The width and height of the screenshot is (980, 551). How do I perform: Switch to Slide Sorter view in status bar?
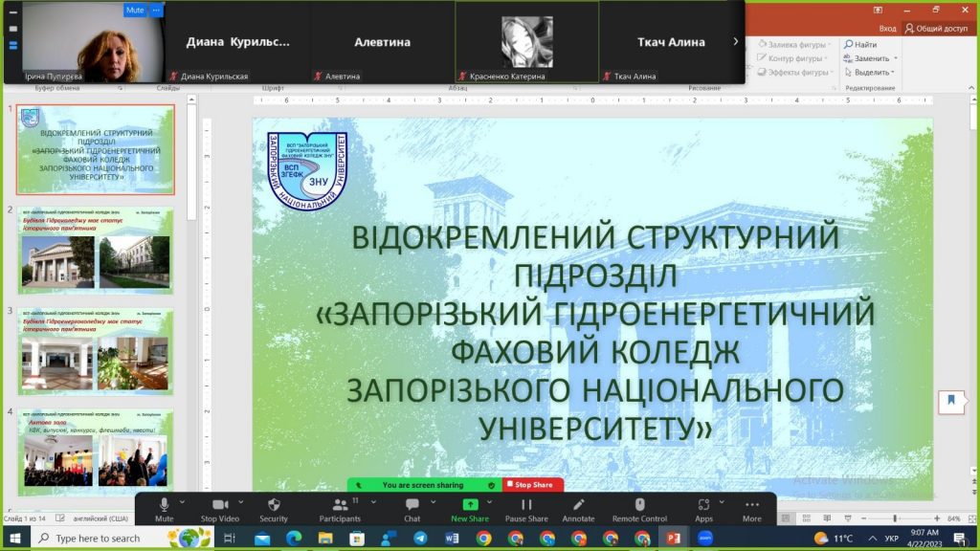click(x=806, y=518)
